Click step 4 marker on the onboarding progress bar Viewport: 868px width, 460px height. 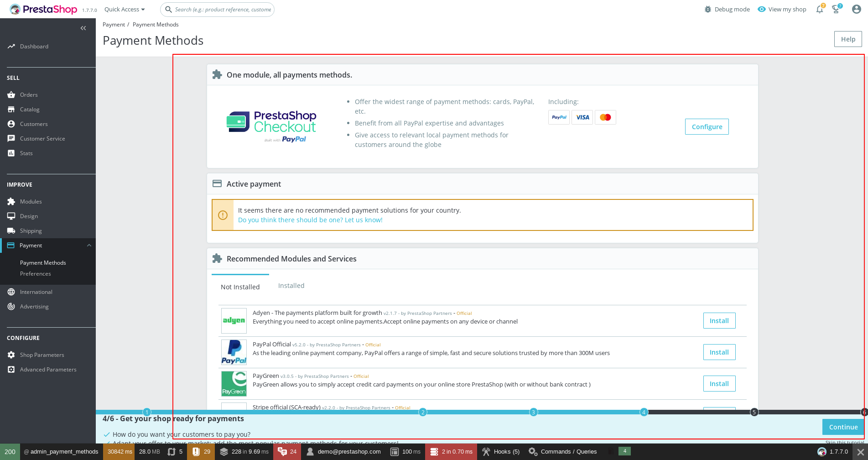(644, 412)
